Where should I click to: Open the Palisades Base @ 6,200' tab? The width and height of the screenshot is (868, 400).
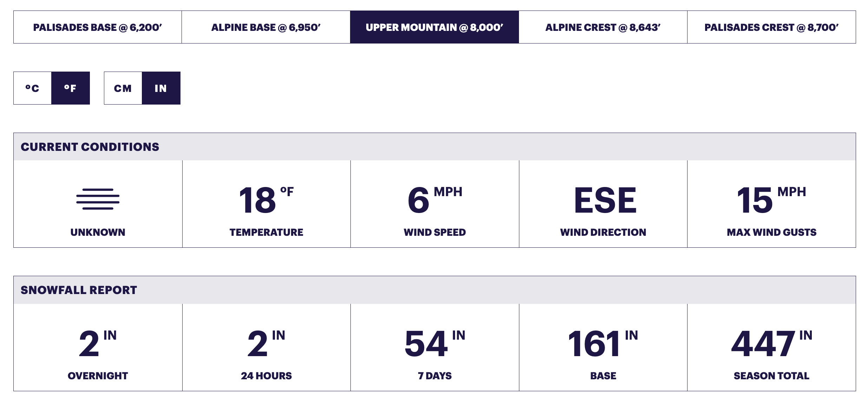98,27
